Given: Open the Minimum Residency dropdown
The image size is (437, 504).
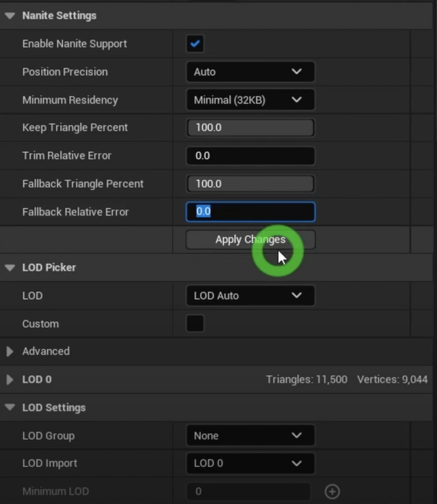Looking at the screenshot, I should point(250,100).
